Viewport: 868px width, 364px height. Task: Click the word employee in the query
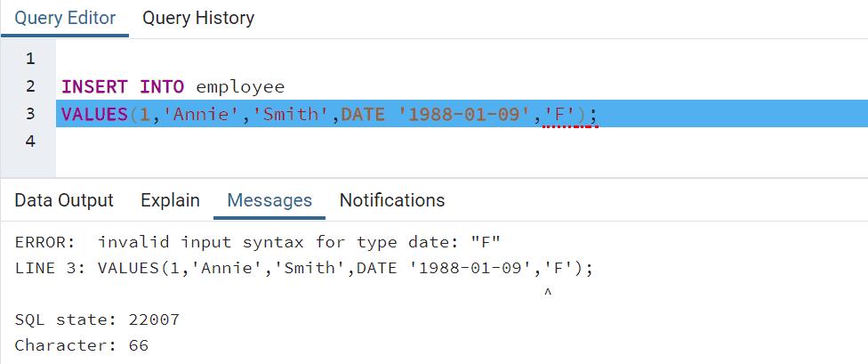[x=240, y=87]
